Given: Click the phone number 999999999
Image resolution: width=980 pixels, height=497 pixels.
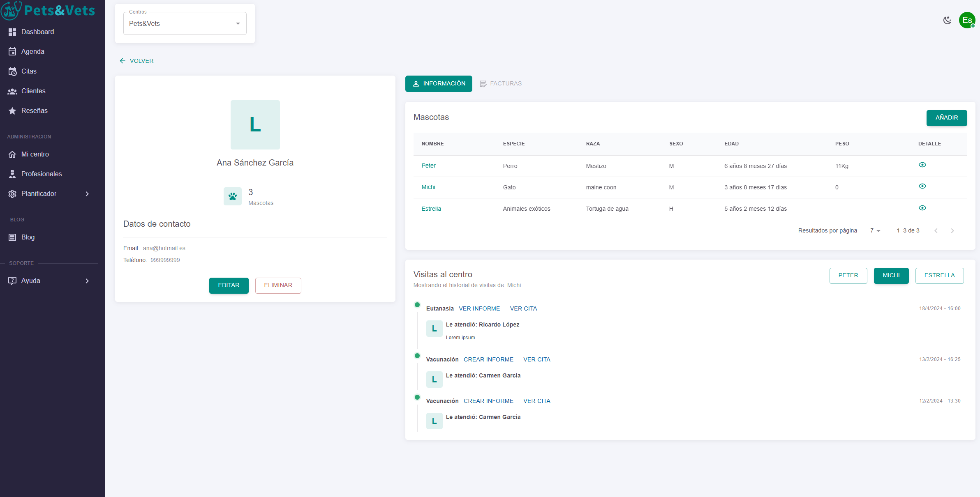Looking at the screenshot, I should point(165,260).
